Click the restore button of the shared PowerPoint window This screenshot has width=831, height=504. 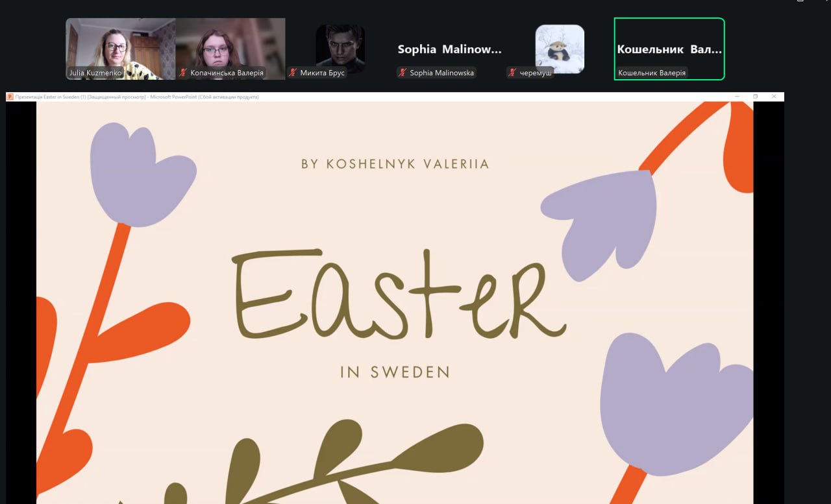pyautogui.click(x=755, y=97)
